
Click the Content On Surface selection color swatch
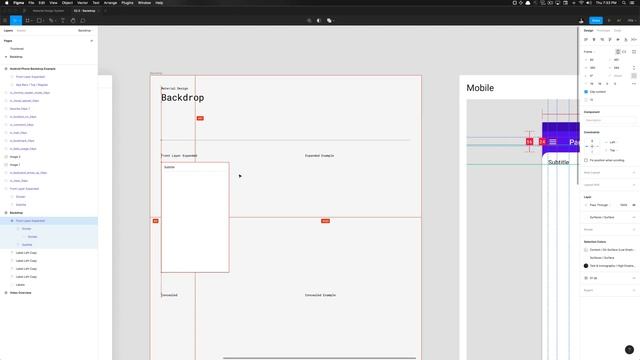(x=586, y=250)
